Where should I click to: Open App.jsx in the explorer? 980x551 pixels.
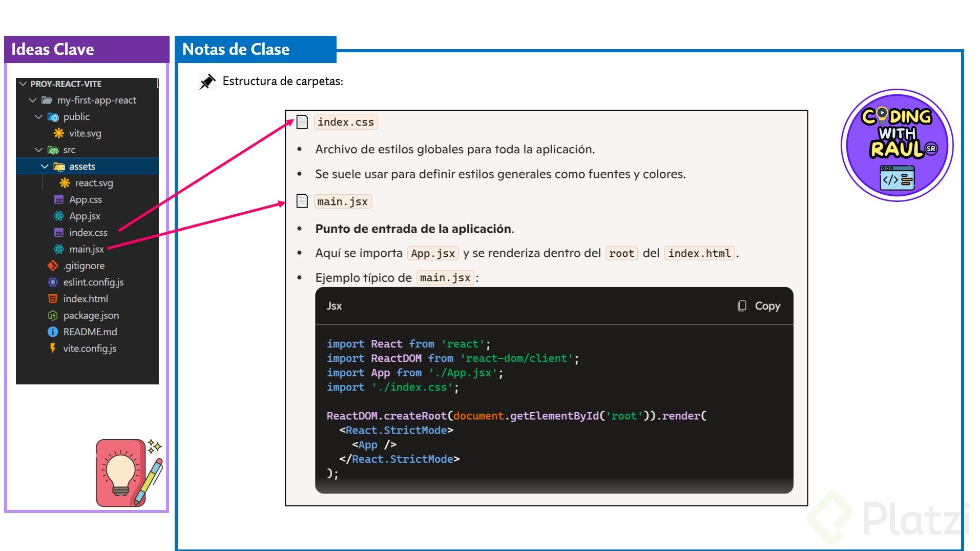point(85,216)
